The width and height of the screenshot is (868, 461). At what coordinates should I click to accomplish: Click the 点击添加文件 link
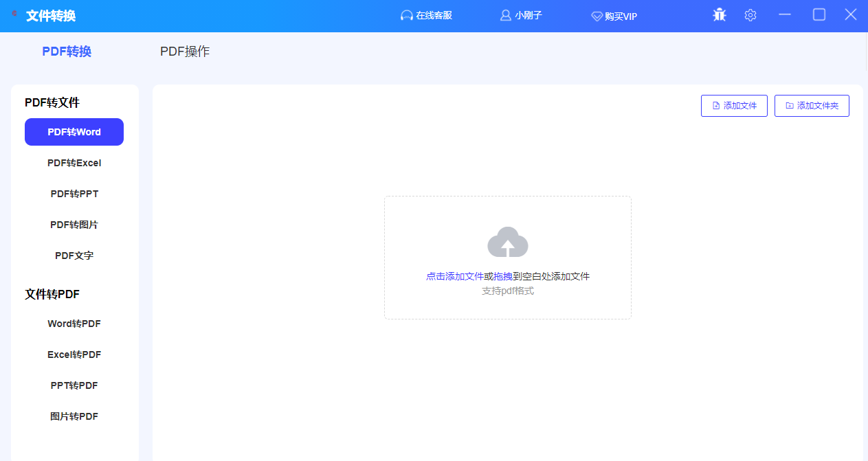click(454, 276)
